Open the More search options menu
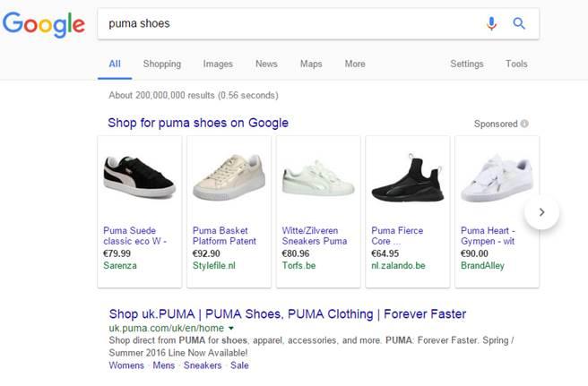The image size is (588, 386). 355,64
